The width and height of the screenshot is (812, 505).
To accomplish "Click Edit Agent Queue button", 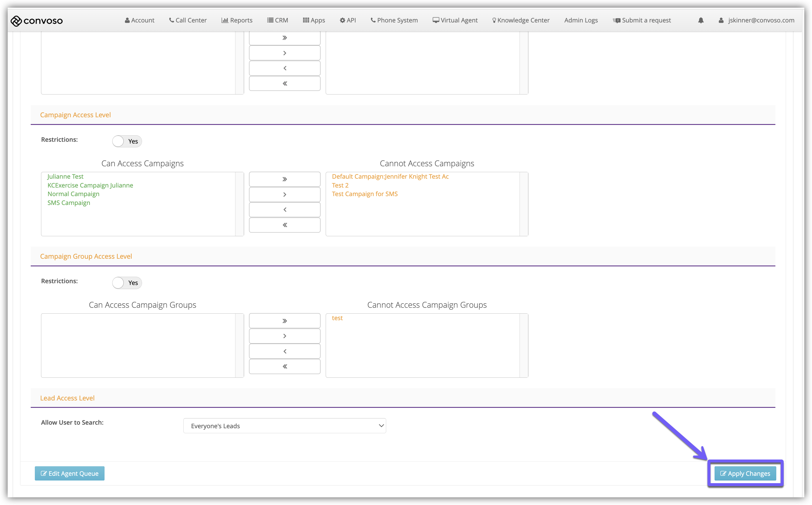I will tap(69, 474).
